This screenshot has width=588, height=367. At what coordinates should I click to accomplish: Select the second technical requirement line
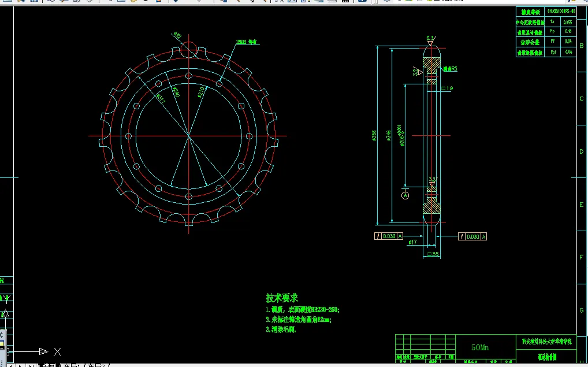(x=299, y=320)
